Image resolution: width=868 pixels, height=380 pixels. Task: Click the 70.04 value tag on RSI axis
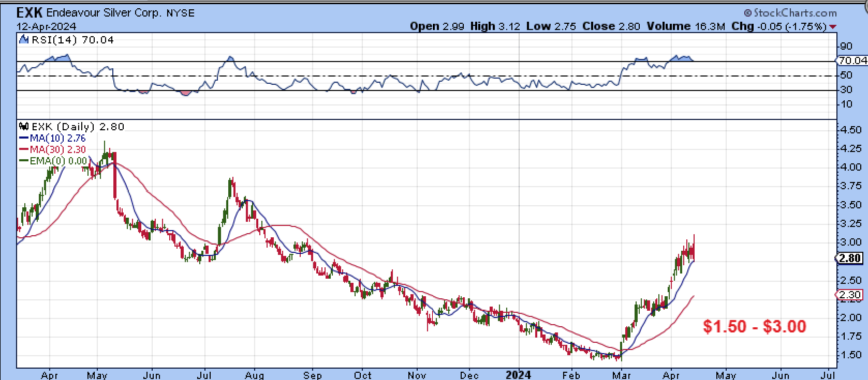point(852,60)
